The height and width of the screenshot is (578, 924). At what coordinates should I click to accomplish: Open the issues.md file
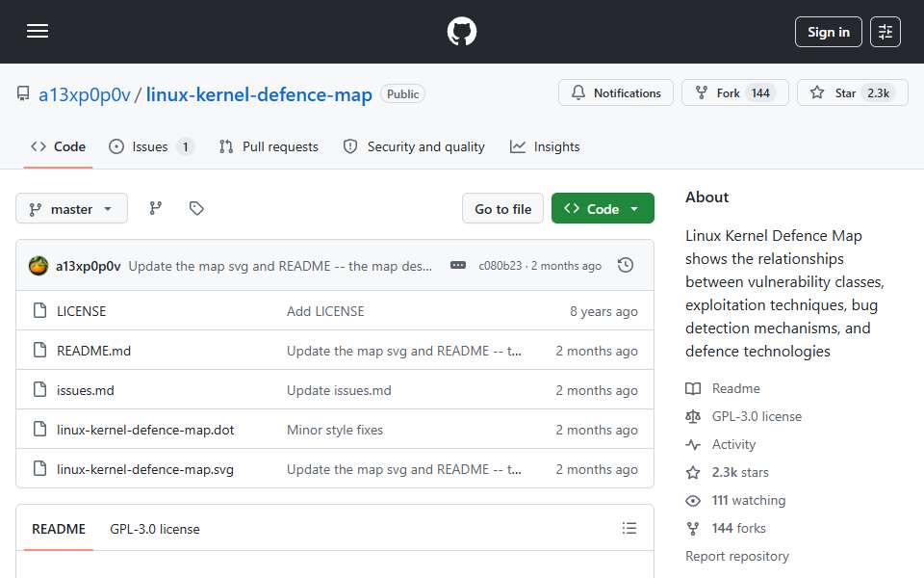86,390
